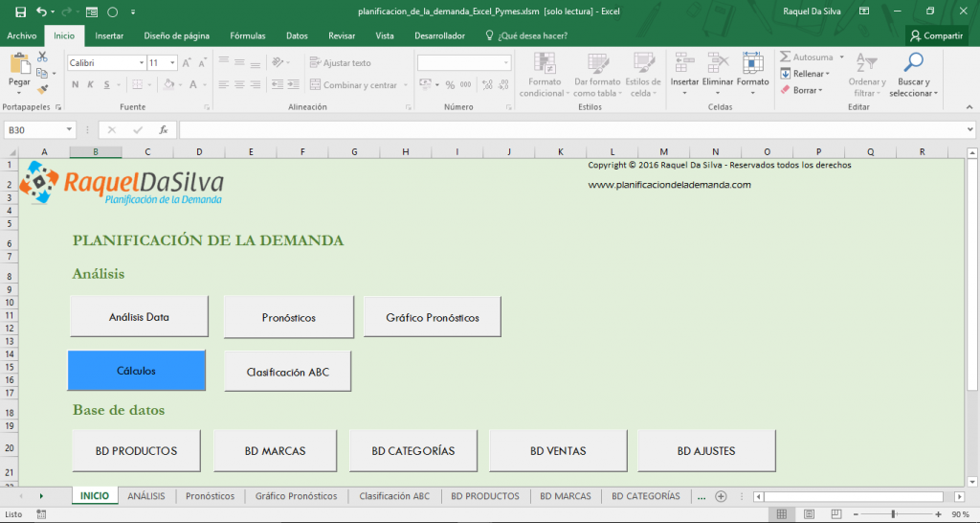This screenshot has height=523, width=980.
Task: Open Estilos de celda gallery
Action: (643, 75)
